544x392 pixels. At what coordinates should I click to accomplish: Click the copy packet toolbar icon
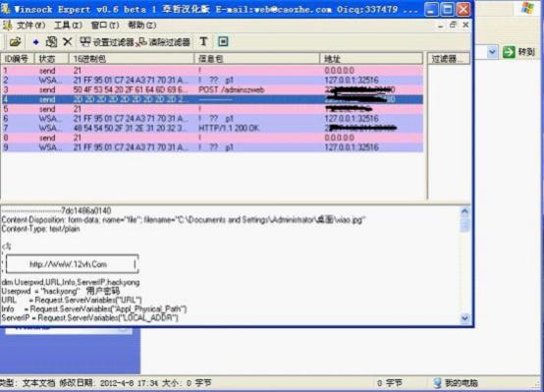[51, 42]
